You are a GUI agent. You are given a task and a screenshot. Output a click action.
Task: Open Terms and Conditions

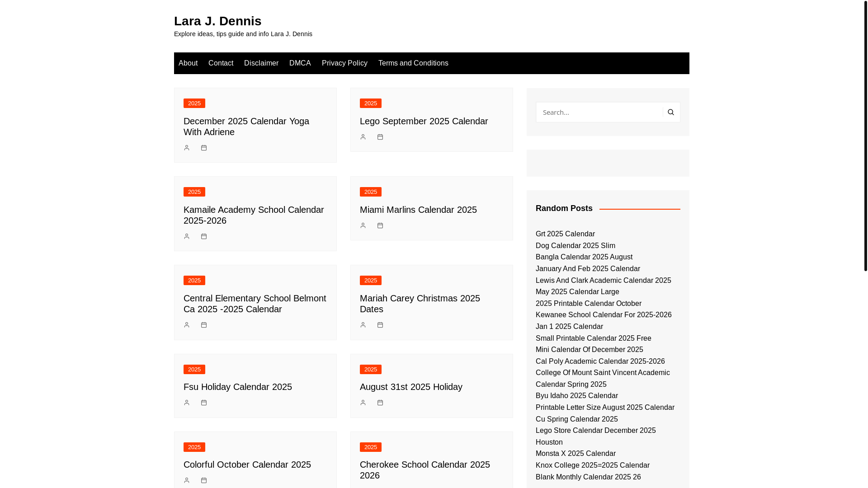[413, 63]
